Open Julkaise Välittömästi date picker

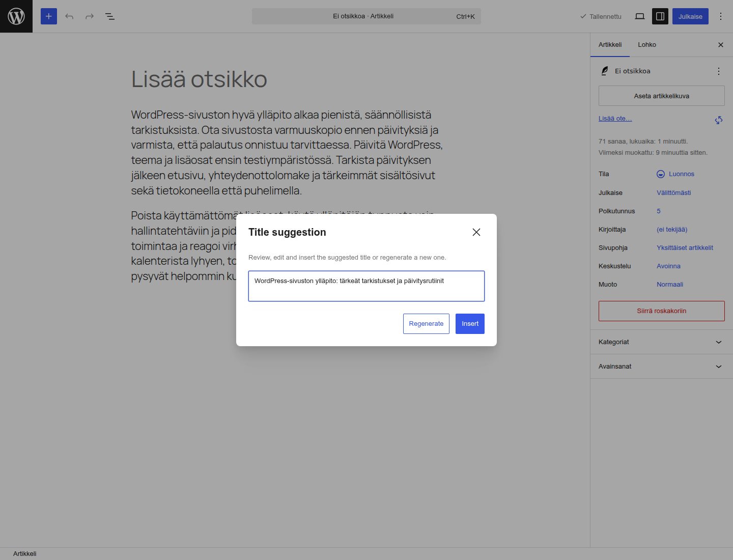click(673, 193)
